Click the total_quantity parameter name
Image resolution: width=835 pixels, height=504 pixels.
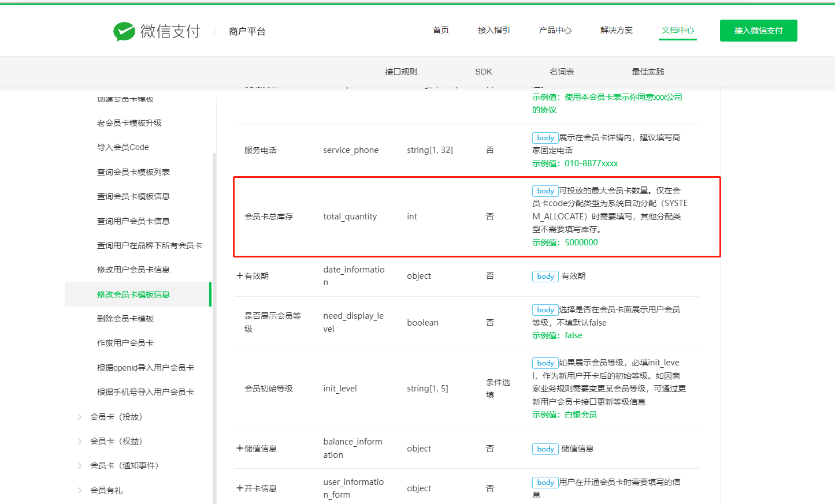pyautogui.click(x=350, y=216)
